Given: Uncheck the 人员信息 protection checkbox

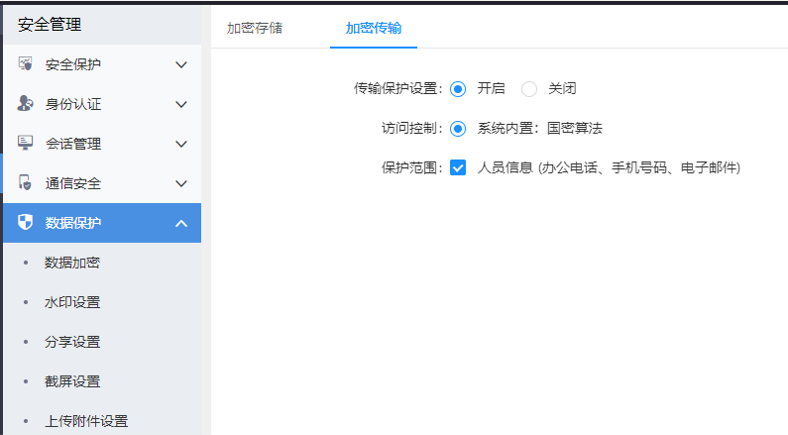Looking at the screenshot, I should pos(458,168).
